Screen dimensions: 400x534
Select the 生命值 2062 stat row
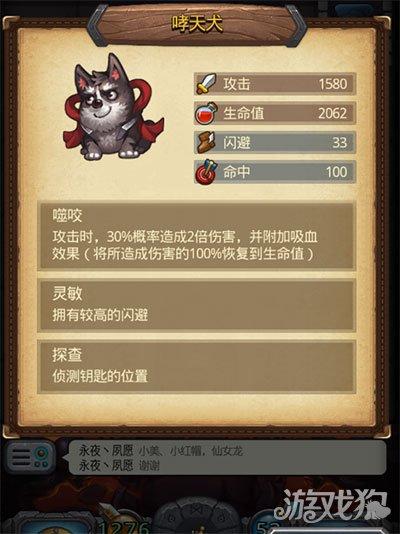275,113
